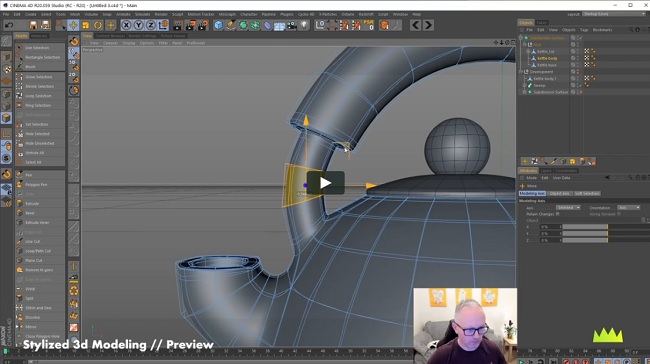Switch to the Soft Selection tab
The height and width of the screenshot is (364, 650).
click(587, 194)
